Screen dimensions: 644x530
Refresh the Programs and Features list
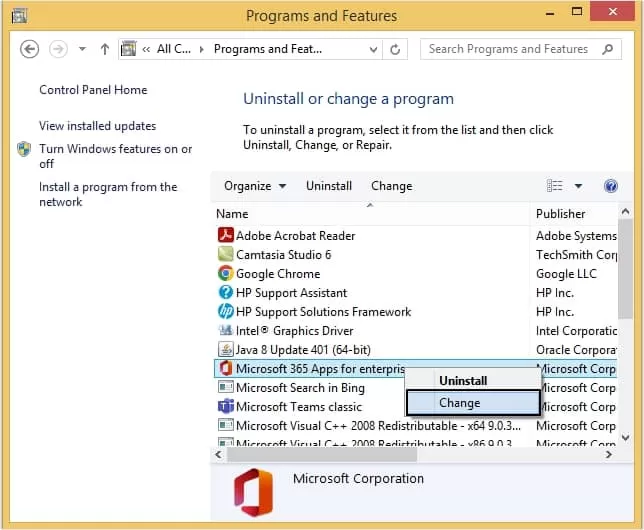coord(395,50)
